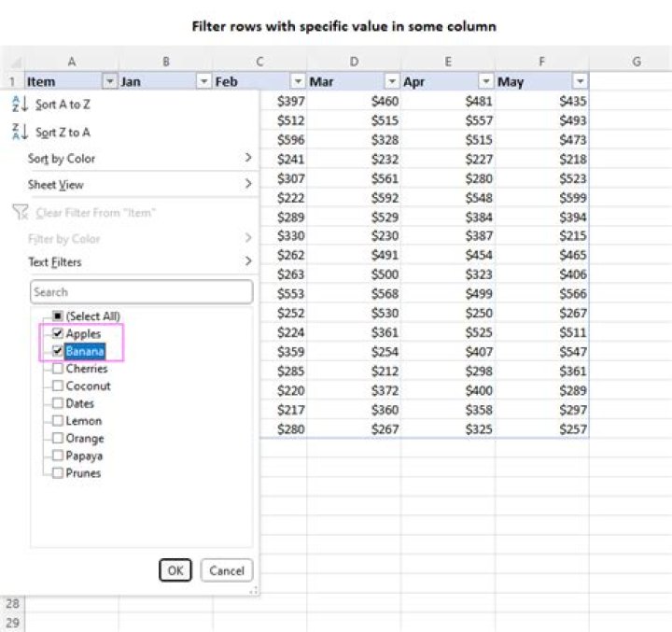Expand the Sort by Color submenu arrow
This screenshot has height=632, width=672.
click(x=248, y=158)
